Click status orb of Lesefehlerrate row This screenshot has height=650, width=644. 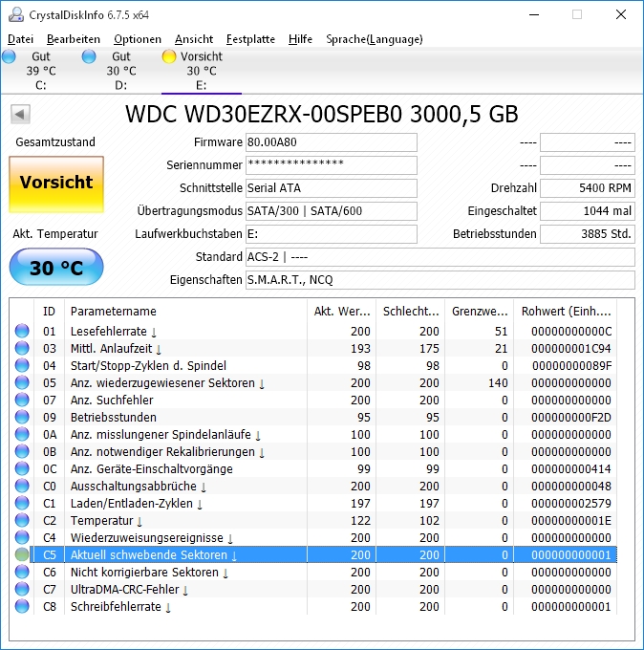22,331
